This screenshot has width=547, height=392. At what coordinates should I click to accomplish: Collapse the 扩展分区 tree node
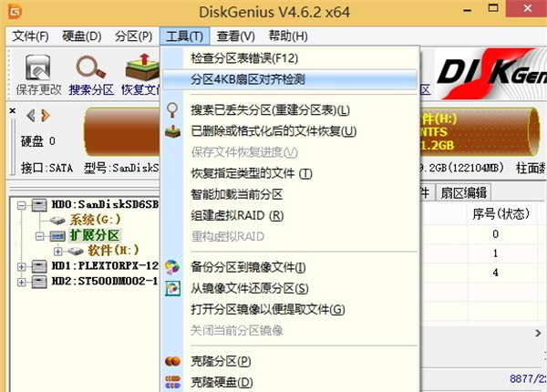tap(40, 236)
